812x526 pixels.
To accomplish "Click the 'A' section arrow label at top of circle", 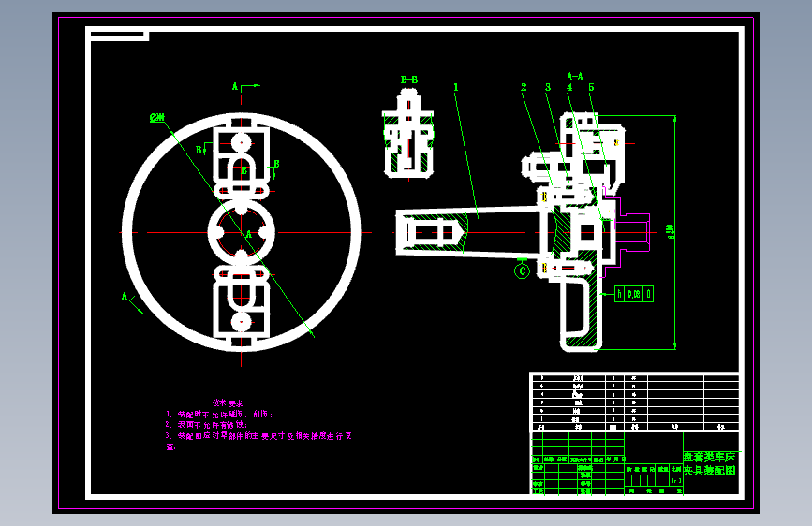I will (x=235, y=87).
